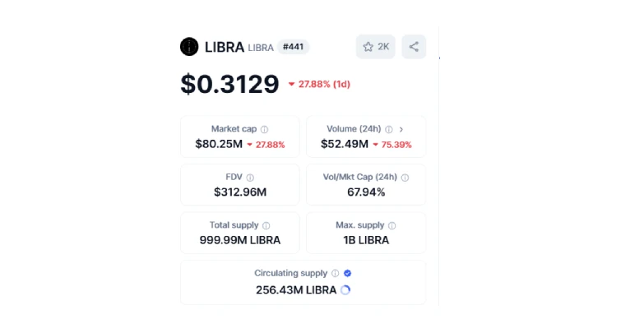The height and width of the screenshot is (319, 644).
Task: Click the circulating supply progress ring
Action: (x=345, y=290)
